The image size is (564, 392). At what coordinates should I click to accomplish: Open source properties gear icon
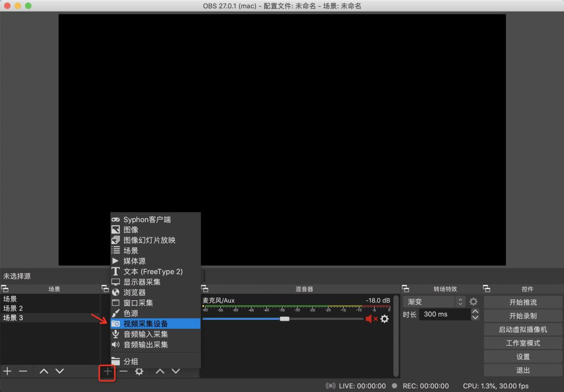click(139, 371)
